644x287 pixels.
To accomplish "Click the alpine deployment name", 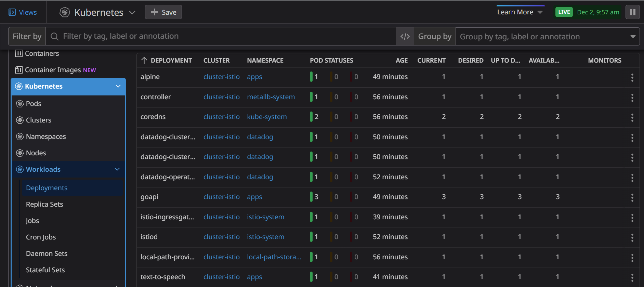I will [150, 77].
